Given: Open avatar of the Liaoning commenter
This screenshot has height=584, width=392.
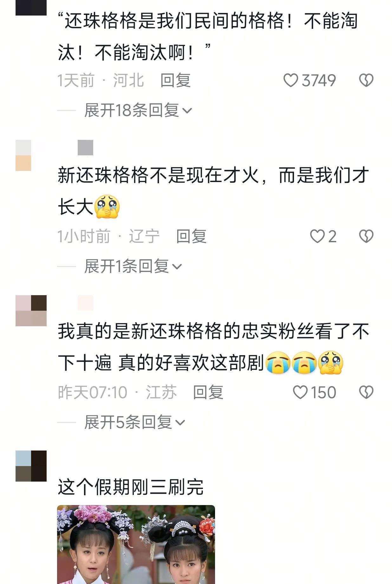Looking at the screenshot, I should (x=31, y=155).
